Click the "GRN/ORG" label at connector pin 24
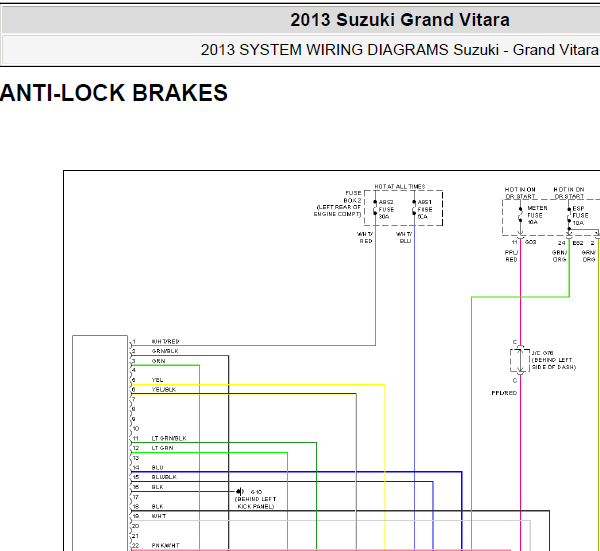This screenshot has height=551, width=600. tap(559, 256)
